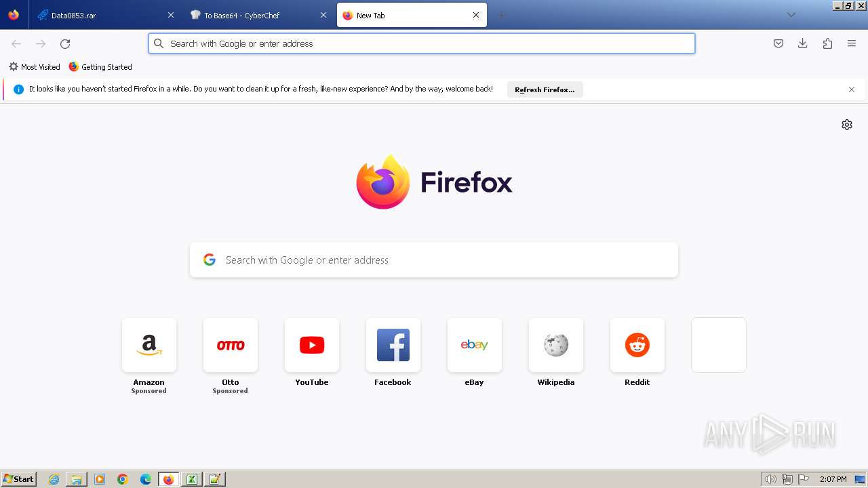Click the Show desktop tray icon
868x488 pixels.
click(860, 479)
